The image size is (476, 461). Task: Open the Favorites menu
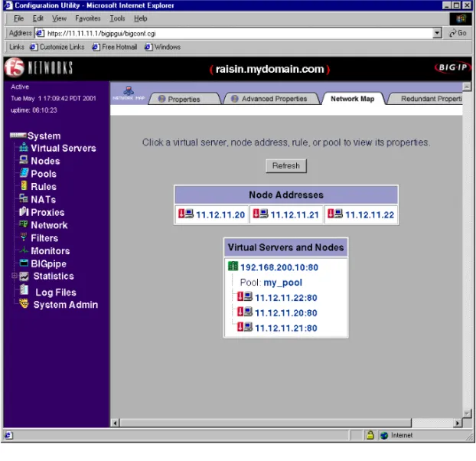pyautogui.click(x=88, y=18)
